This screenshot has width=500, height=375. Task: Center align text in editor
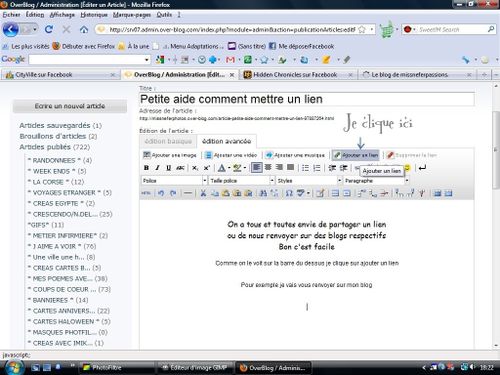(x=268, y=167)
